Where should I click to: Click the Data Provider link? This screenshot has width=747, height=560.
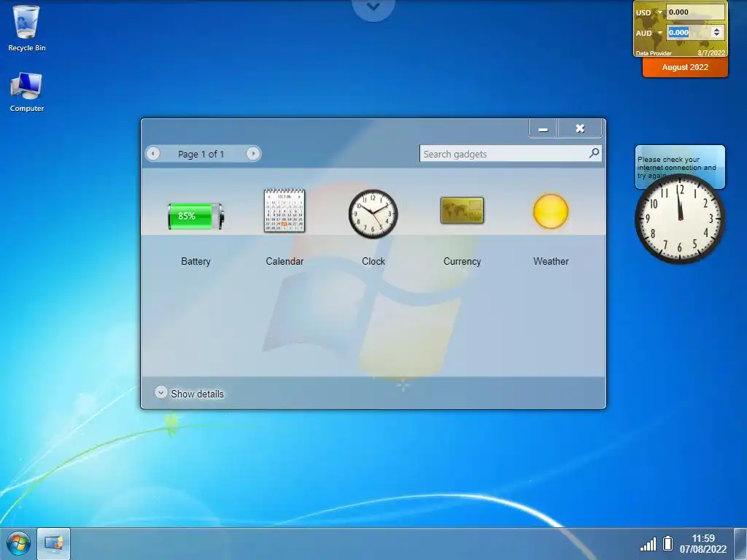[654, 53]
